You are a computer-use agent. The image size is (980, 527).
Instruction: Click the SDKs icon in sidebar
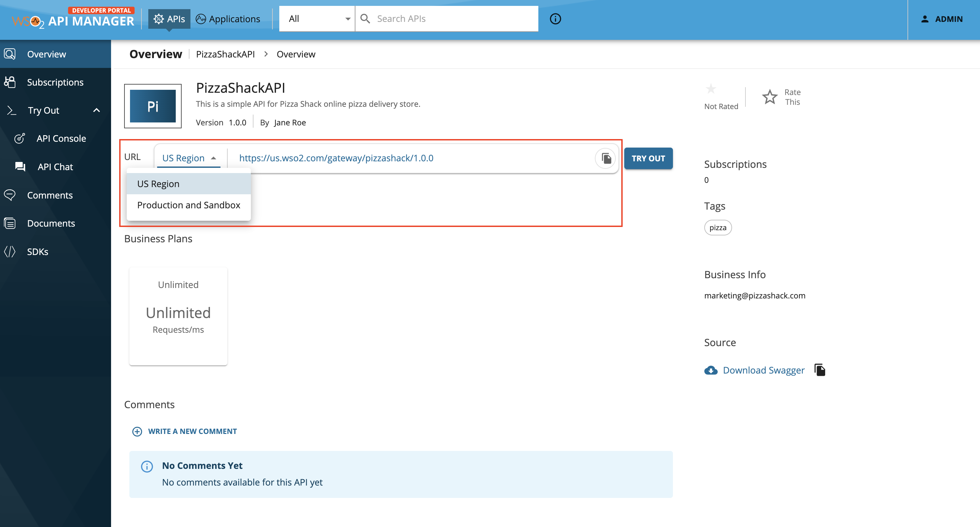(9, 251)
